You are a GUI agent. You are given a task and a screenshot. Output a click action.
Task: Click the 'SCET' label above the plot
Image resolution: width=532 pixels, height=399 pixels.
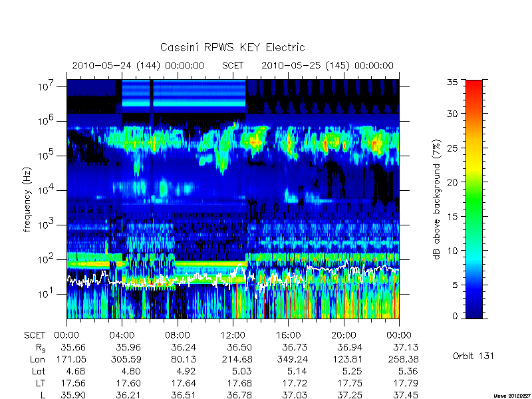click(233, 65)
